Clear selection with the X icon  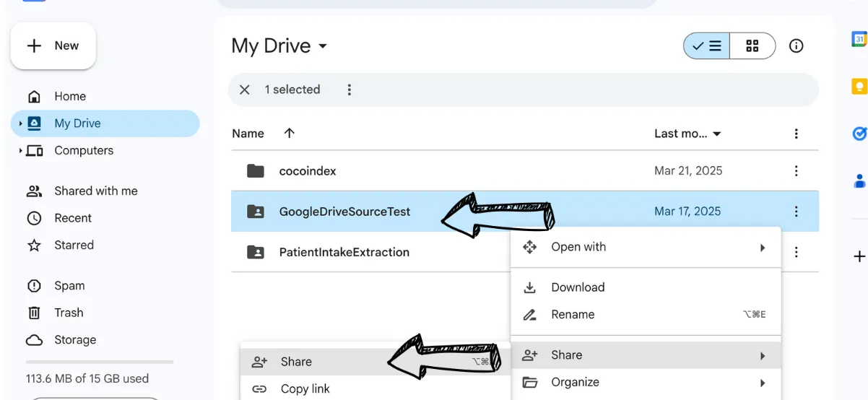[x=245, y=90]
